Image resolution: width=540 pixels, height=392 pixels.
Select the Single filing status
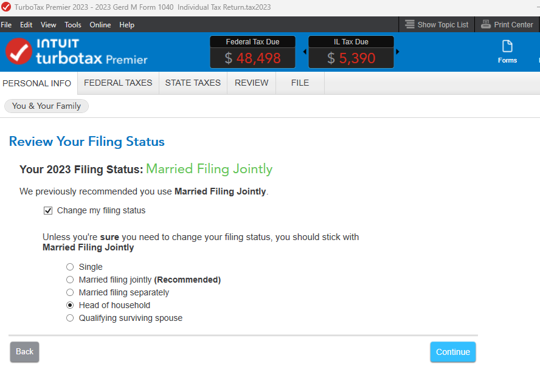tap(70, 267)
